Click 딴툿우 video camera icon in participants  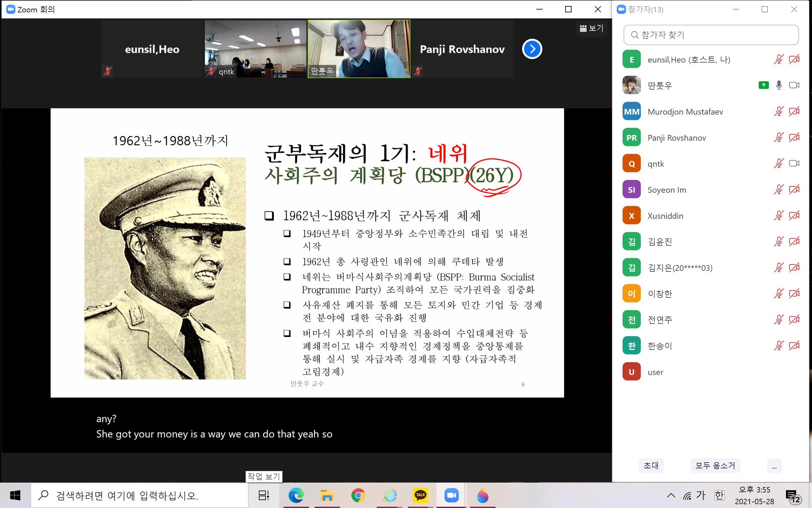[794, 85]
